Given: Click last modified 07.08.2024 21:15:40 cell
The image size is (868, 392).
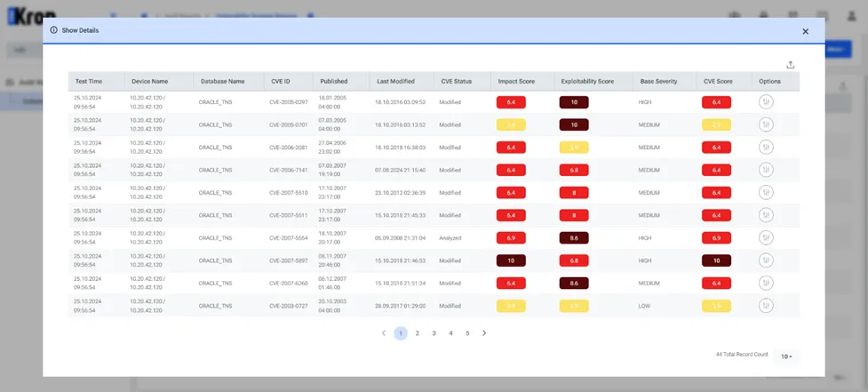Looking at the screenshot, I should tap(400, 170).
